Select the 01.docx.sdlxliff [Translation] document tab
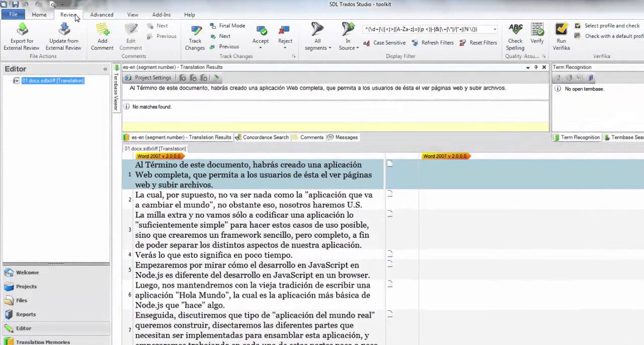 (x=155, y=148)
